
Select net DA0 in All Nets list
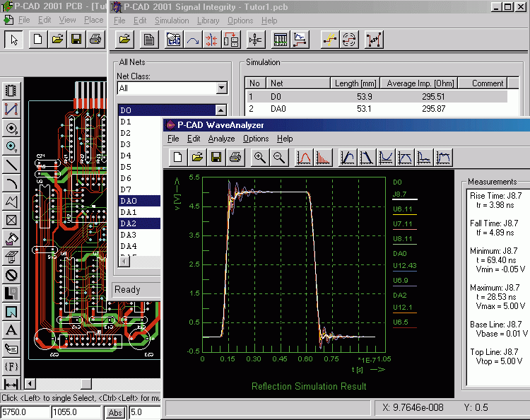click(x=139, y=201)
